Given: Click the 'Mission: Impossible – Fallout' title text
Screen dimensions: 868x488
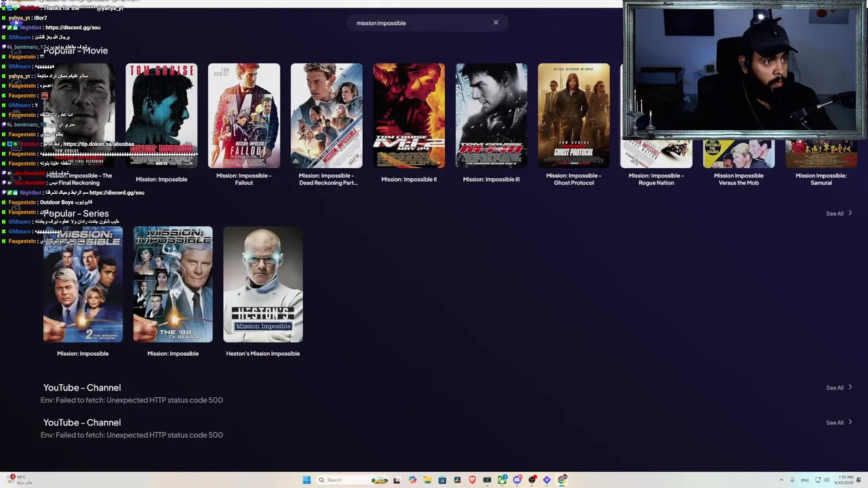Looking at the screenshot, I should point(243,179).
